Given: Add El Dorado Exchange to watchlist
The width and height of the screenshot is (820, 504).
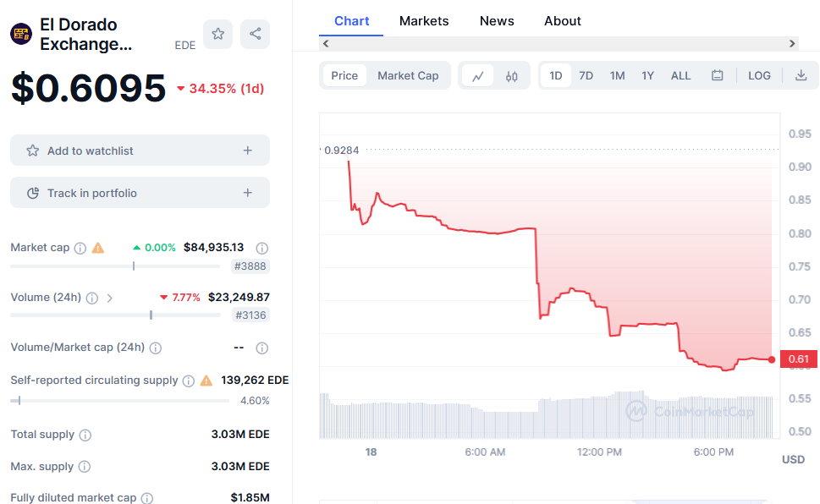Looking at the screenshot, I should click(140, 151).
